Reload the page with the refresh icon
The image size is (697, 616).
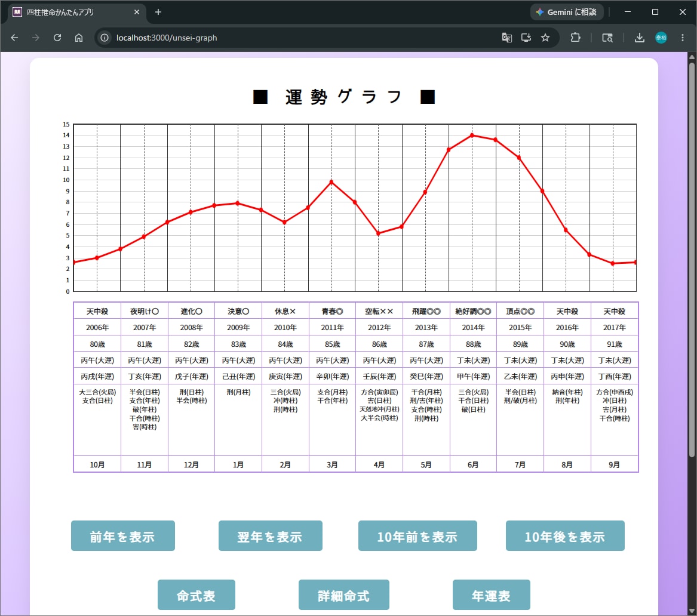[x=57, y=38]
